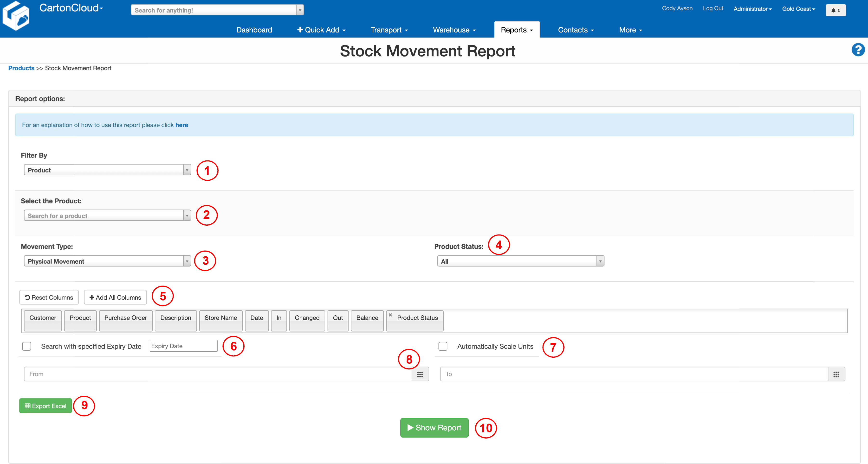The height and width of the screenshot is (464, 868).
Task: Click the Export Excel button
Action: [45, 406]
